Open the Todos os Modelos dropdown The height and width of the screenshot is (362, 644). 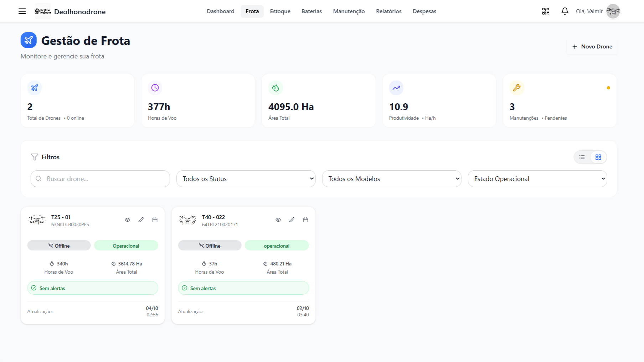391,179
